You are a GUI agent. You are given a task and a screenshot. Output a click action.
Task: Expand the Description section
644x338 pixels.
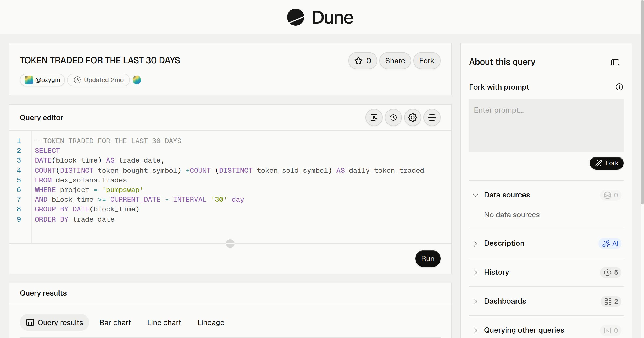pos(475,243)
